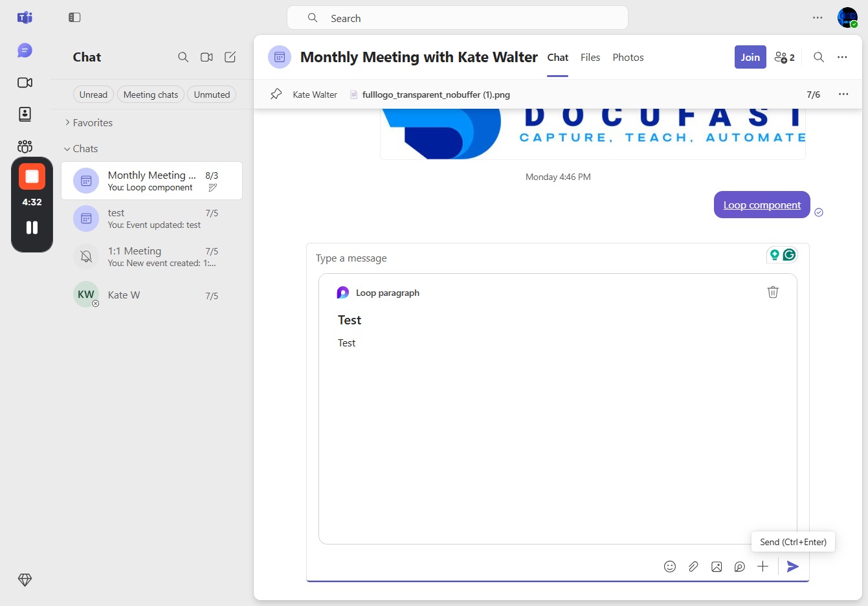Click the muted bell icon for 1:1 Meeting
This screenshot has height=606, width=868.
click(86, 256)
